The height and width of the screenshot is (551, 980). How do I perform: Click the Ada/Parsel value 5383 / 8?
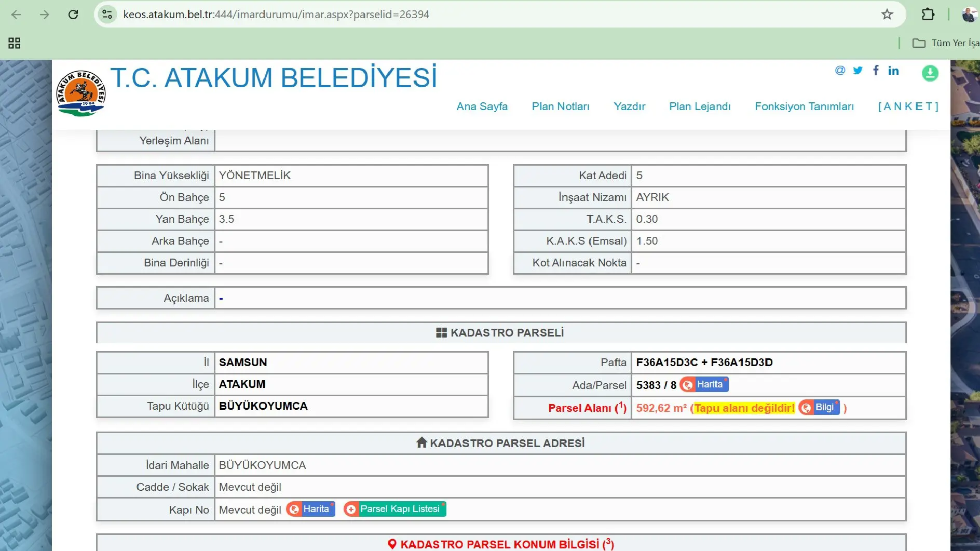(x=656, y=385)
